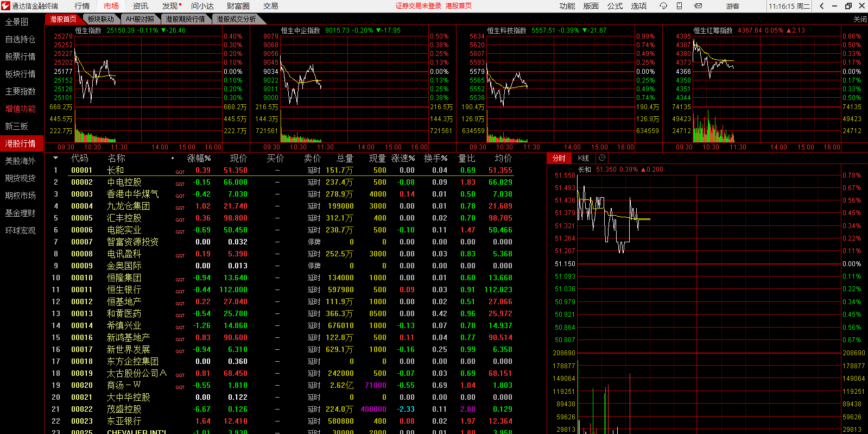The image size is (868, 434).
Task: Sort the list by 涨幅% column header
Action: [x=199, y=158]
